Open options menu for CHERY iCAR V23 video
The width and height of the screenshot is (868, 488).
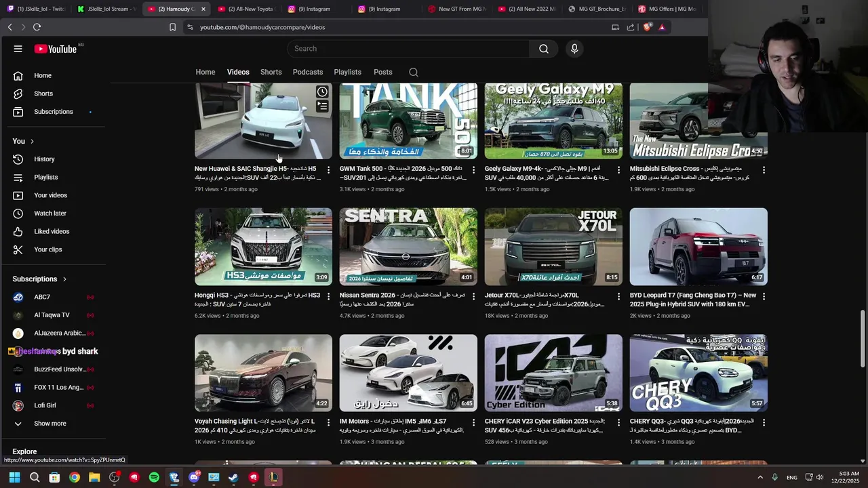619,422
